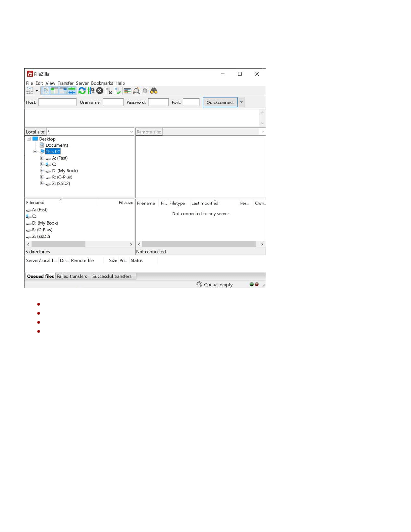Click the FileZilla title bar logo
Screen dimensions: 411x532
[x=30, y=74]
